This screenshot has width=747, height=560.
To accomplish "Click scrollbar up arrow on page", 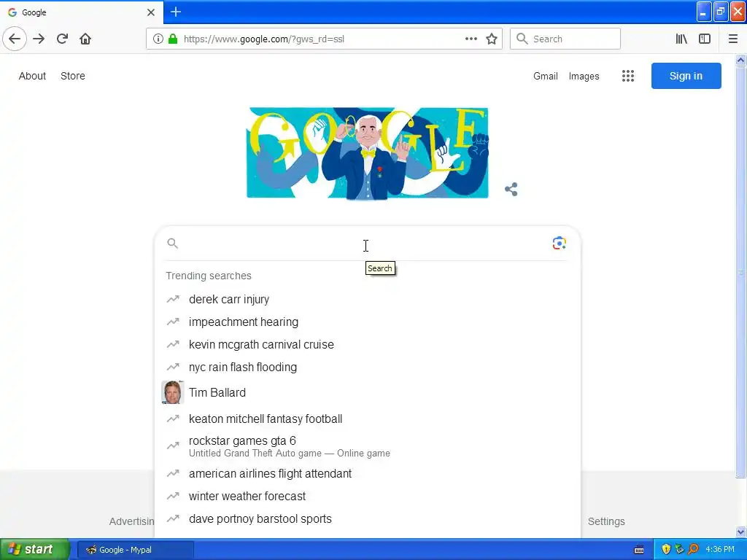I will pyautogui.click(x=740, y=60).
